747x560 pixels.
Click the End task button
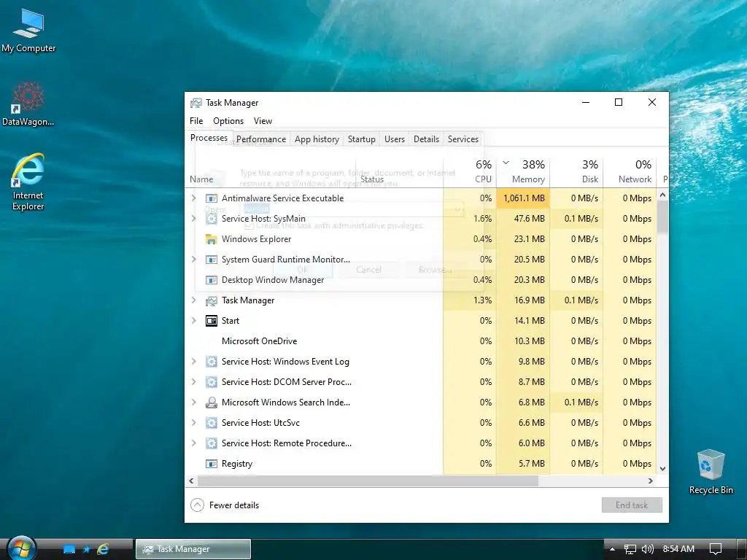tap(632, 505)
